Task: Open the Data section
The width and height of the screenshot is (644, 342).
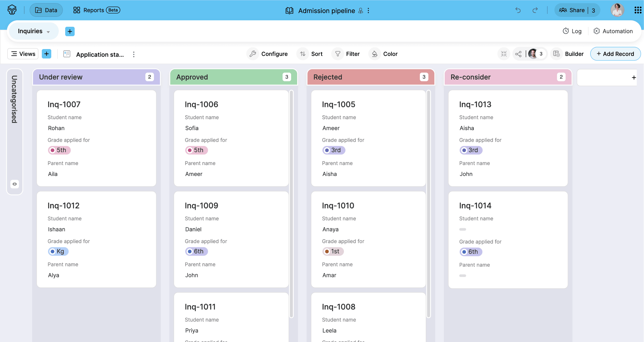Action: click(x=46, y=10)
